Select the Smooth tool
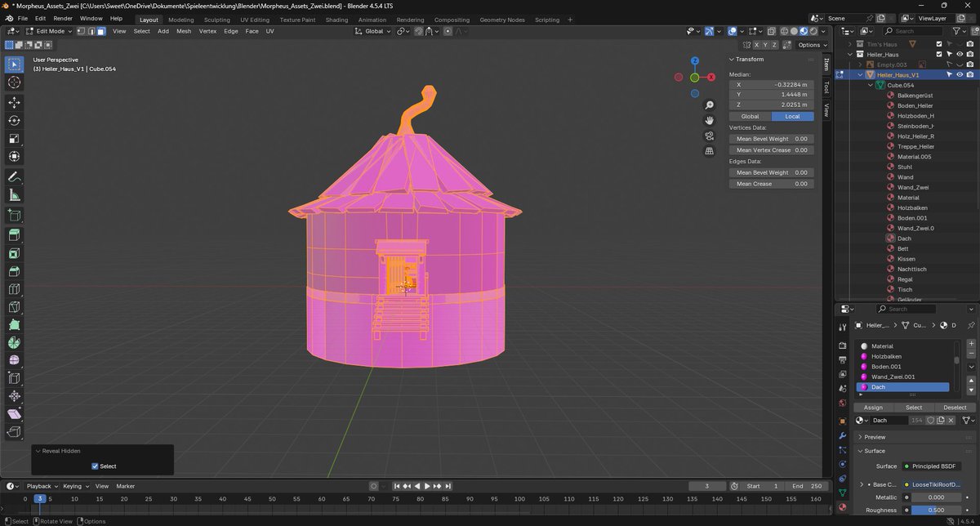This screenshot has height=526, width=980. (15, 360)
